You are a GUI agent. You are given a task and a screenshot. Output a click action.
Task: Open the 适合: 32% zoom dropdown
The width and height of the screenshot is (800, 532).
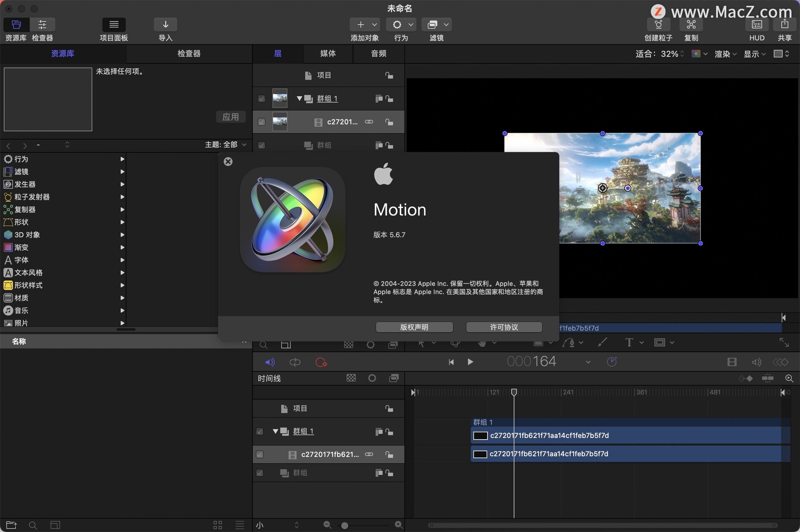coord(660,54)
